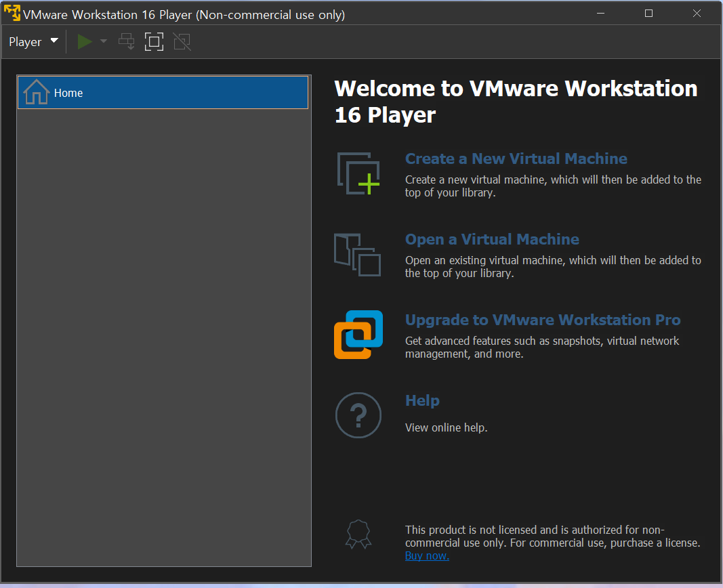723x588 pixels.
Task: Click the green Power On play icon
Action: click(x=85, y=41)
